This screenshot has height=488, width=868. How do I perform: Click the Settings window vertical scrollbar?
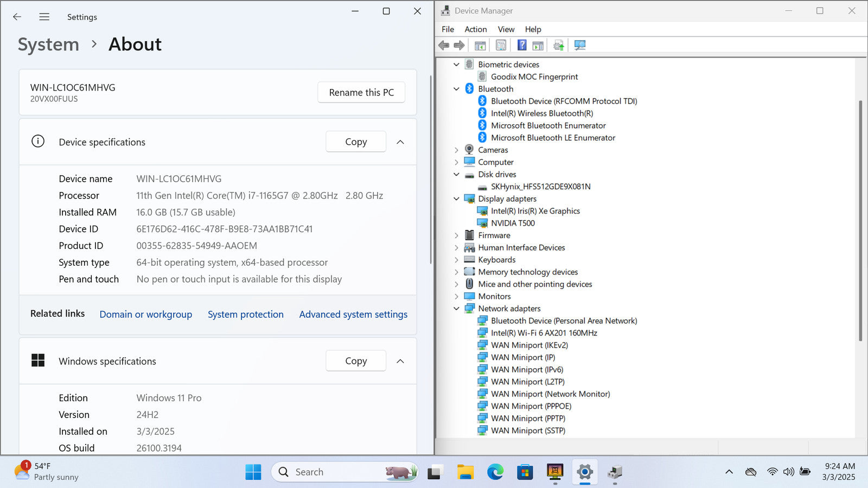pyautogui.click(x=431, y=170)
